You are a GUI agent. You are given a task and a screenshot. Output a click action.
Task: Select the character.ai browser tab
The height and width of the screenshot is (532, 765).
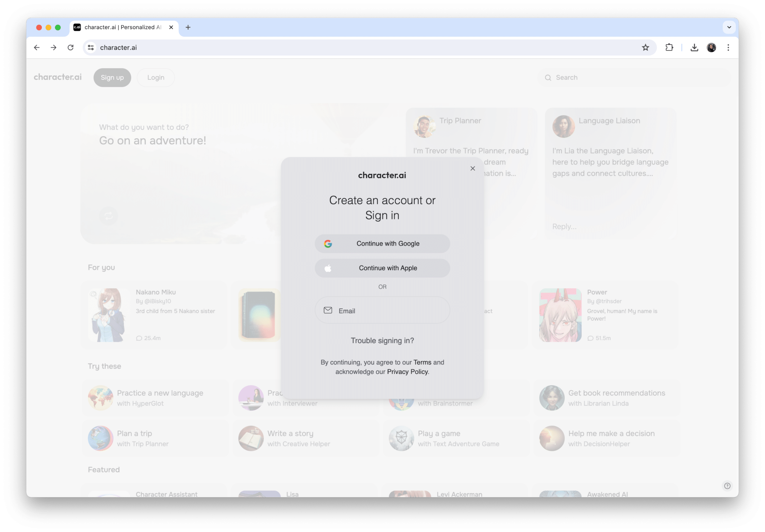pos(124,27)
